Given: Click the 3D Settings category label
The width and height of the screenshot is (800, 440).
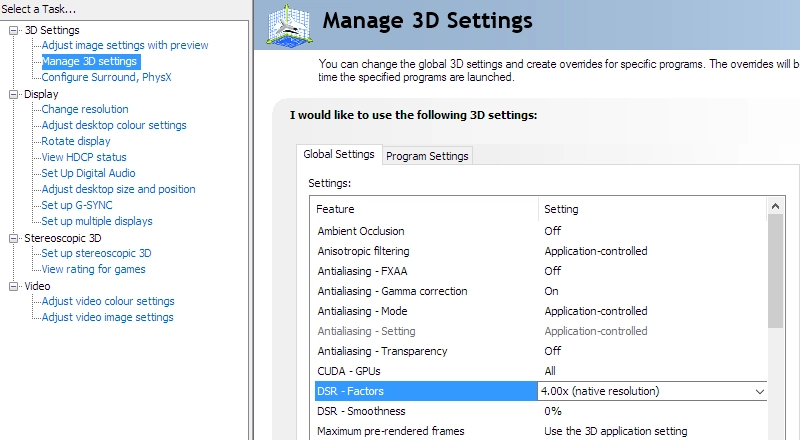Looking at the screenshot, I should (52, 30).
